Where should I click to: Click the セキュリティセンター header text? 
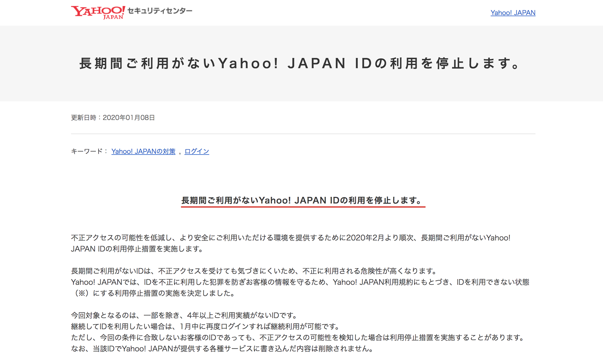pyautogui.click(x=160, y=11)
